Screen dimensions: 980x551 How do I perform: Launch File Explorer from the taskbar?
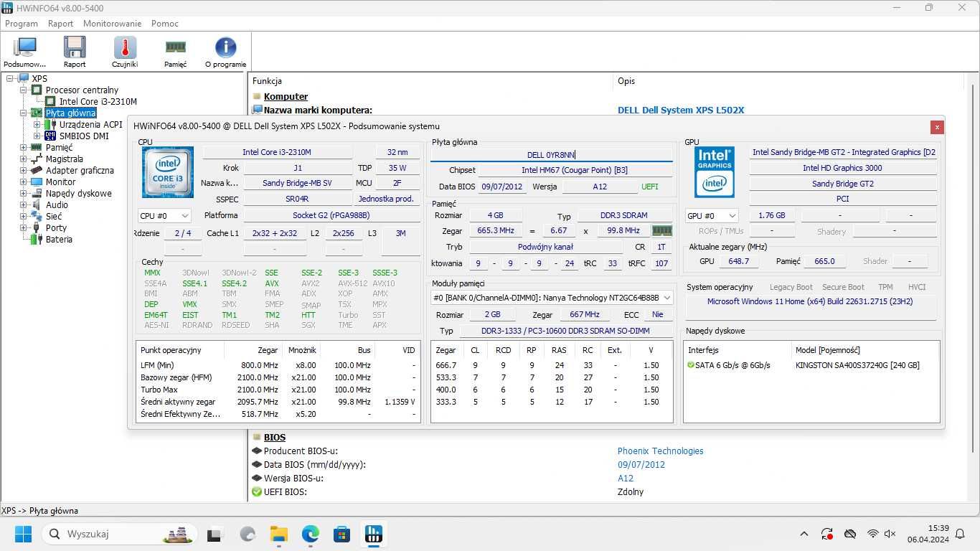[278, 534]
